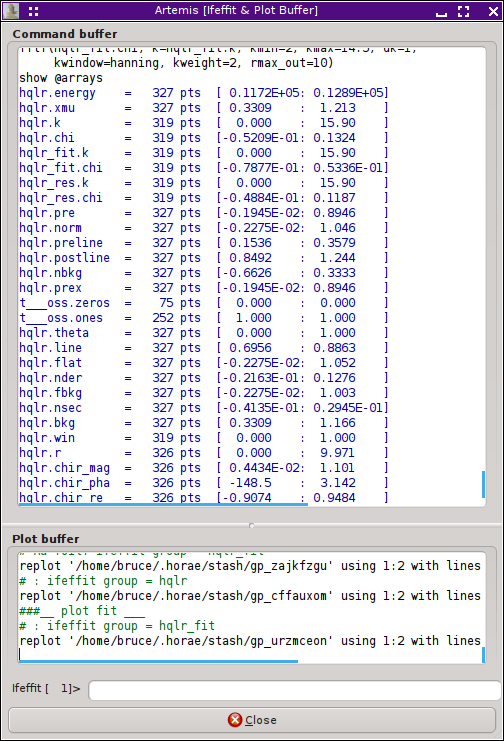Maximize the Artemis Ifeffit window

pos(464,11)
